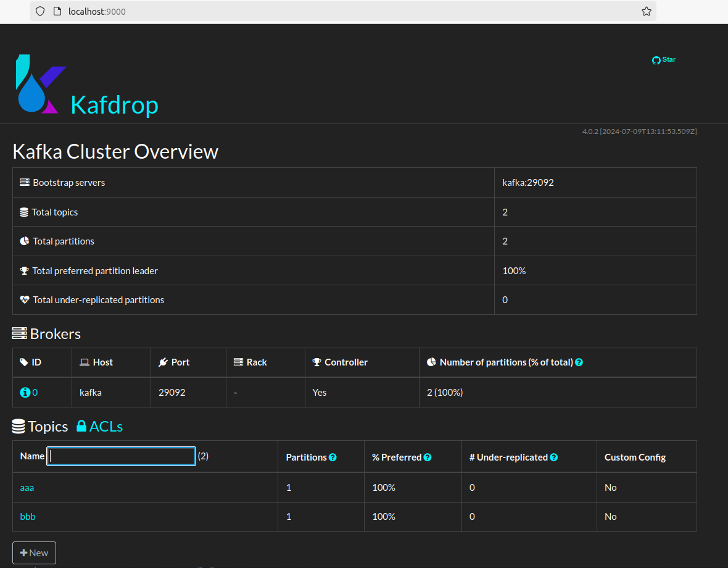Click the kafka:29092 bootstrap server value

(x=528, y=183)
